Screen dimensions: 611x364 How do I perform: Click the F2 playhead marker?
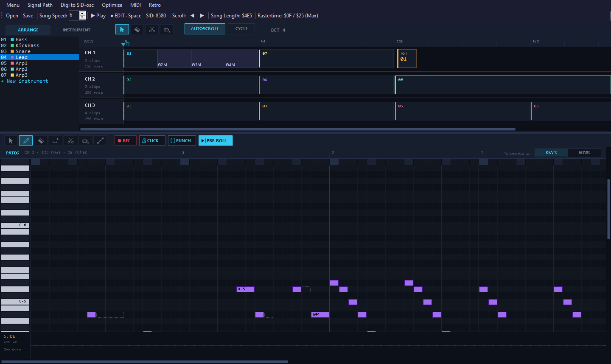pyautogui.click(x=126, y=44)
